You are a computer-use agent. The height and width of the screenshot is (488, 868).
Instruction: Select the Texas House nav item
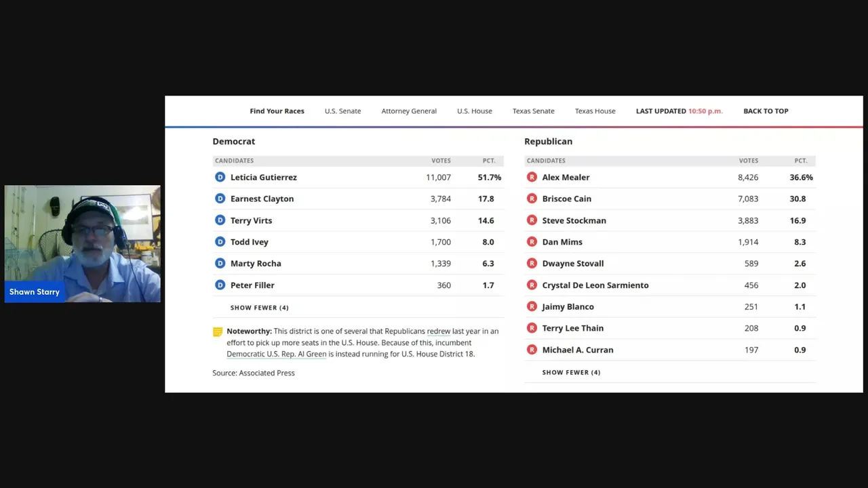coord(595,111)
